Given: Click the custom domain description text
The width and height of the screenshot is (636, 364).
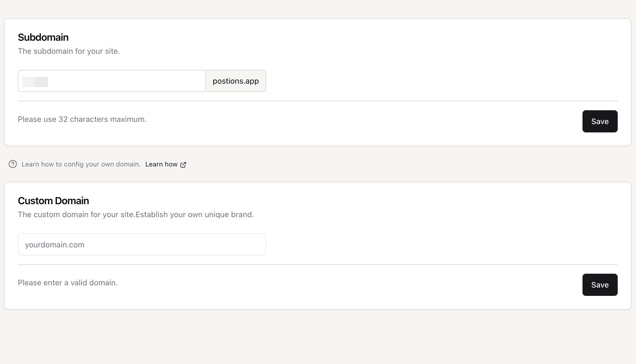Looking at the screenshot, I should point(136,214).
